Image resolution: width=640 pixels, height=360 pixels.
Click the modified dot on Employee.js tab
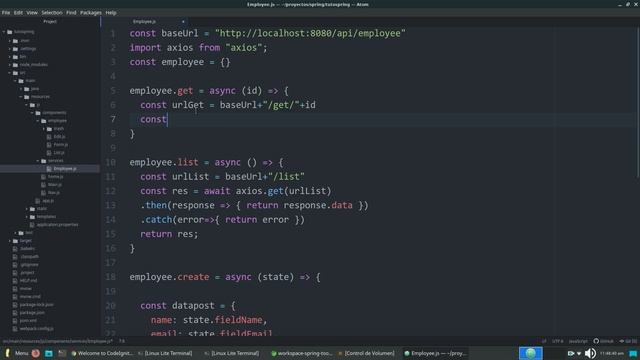(183, 22)
